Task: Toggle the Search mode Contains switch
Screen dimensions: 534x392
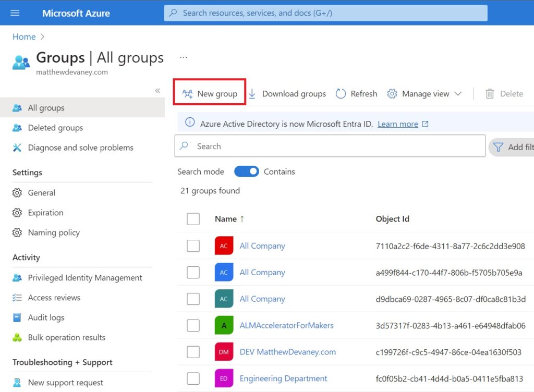Action: [x=246, y=171]
